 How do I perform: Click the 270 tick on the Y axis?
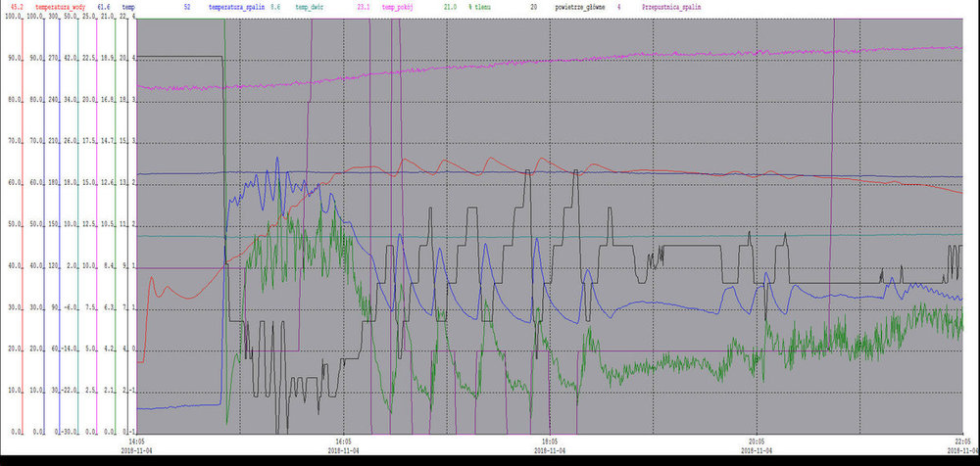click(53, 58)
